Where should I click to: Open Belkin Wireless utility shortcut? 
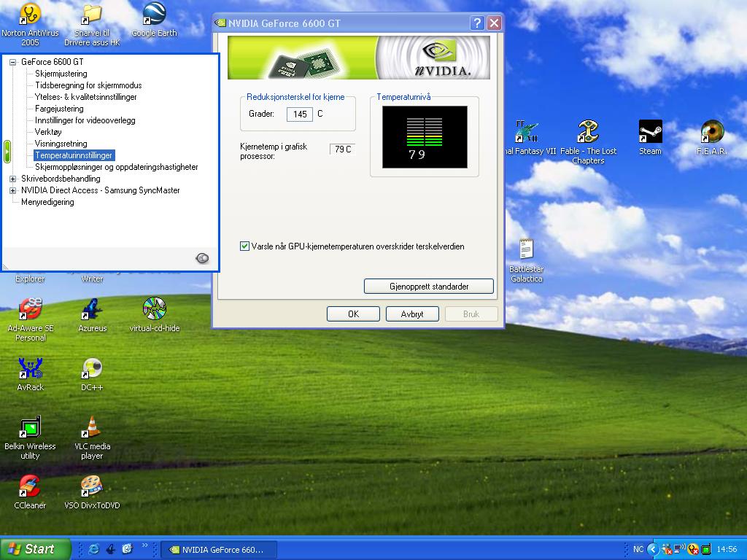[x=30, y=437]
